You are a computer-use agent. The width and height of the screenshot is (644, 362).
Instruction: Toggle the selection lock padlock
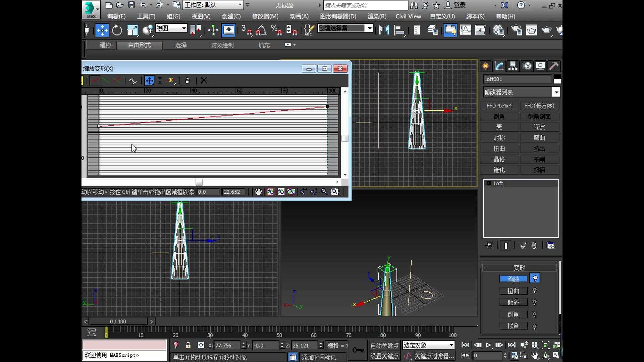click(188, 345)
